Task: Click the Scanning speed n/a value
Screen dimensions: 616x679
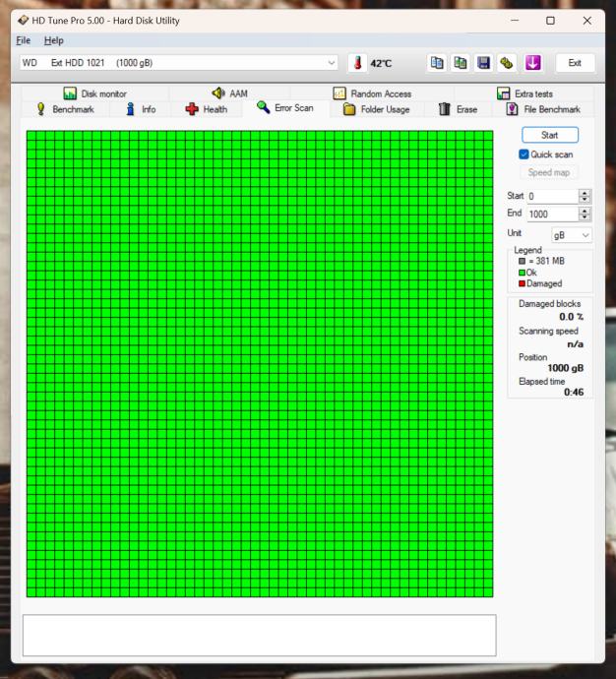Action: [575, 344]
